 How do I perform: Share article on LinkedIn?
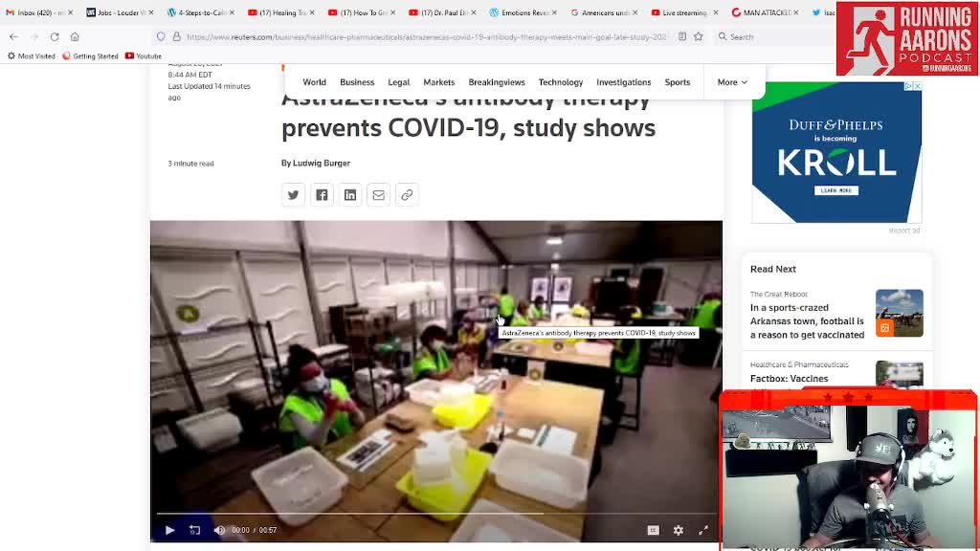[350, 195]
